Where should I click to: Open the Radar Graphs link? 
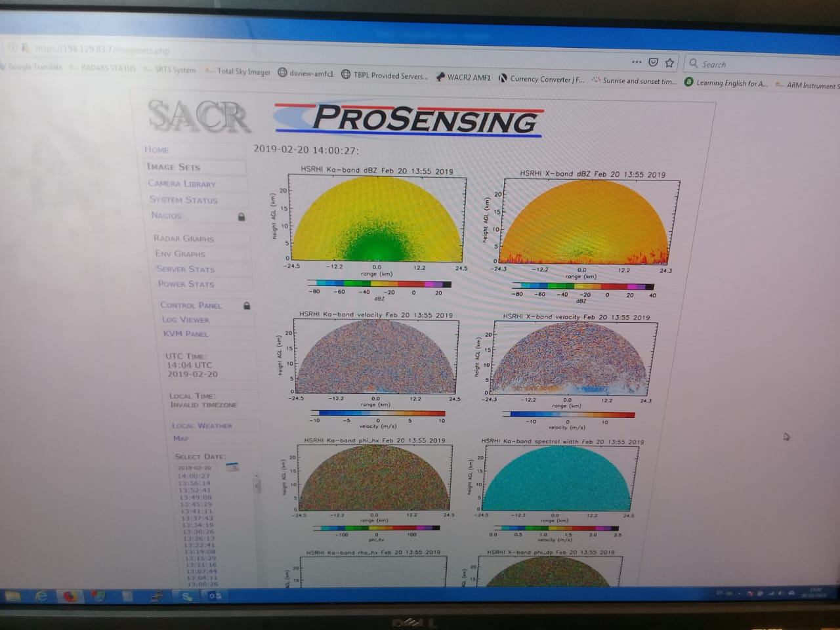coord(184,239)
